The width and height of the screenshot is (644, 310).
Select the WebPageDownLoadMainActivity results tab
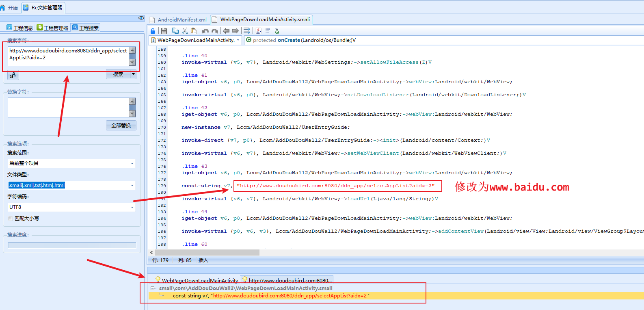[x=197, y=280]
